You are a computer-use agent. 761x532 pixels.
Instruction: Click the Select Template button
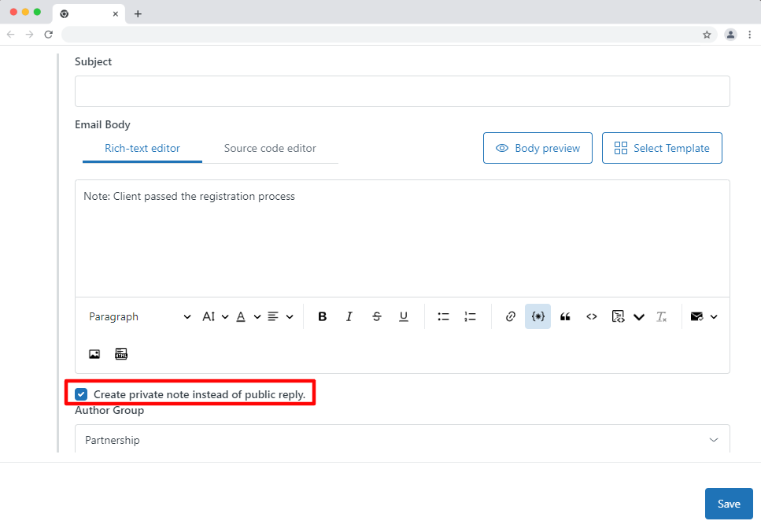662,148
